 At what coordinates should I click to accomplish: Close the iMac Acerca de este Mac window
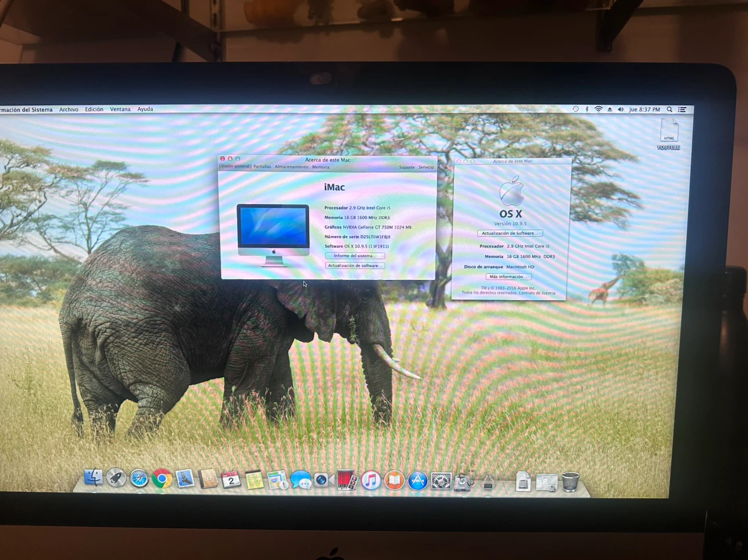222,159
